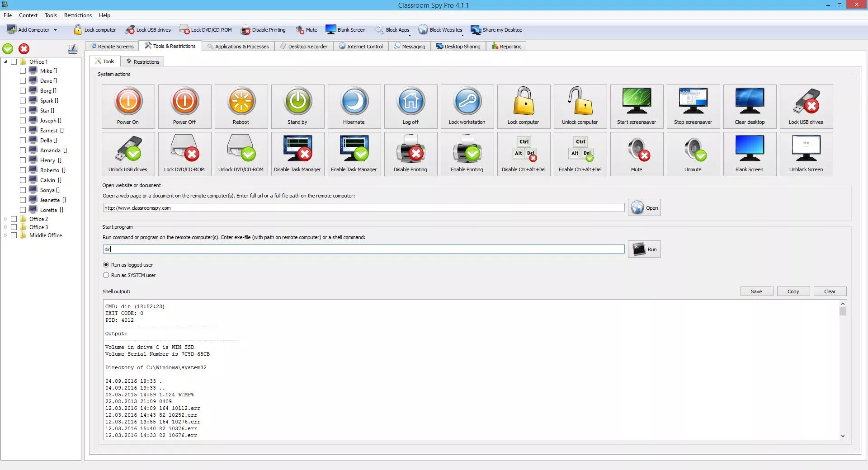868x470 pixels.
Task: Switch to the Restrictions sub-tab
Action: point(142,61)
